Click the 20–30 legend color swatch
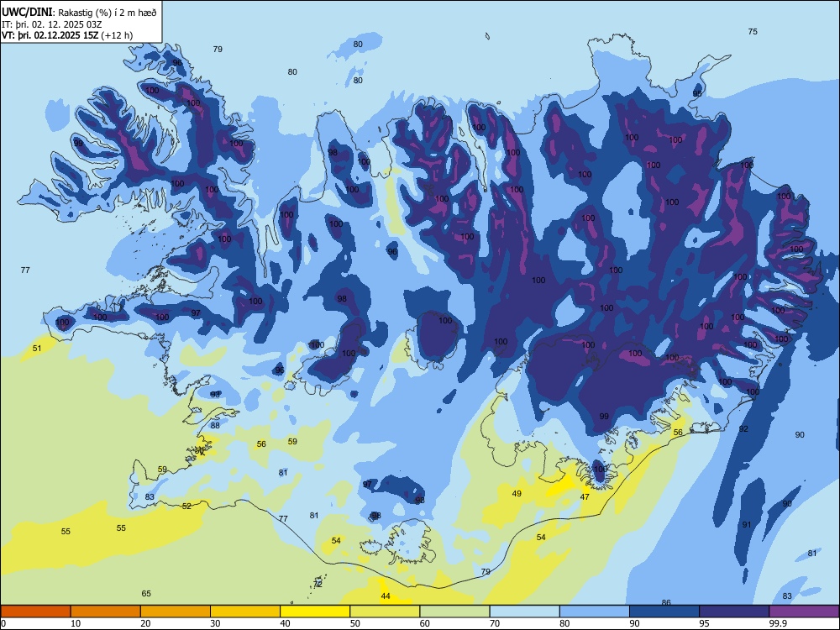This screenshot has width=840, height=630. point(176,612)
